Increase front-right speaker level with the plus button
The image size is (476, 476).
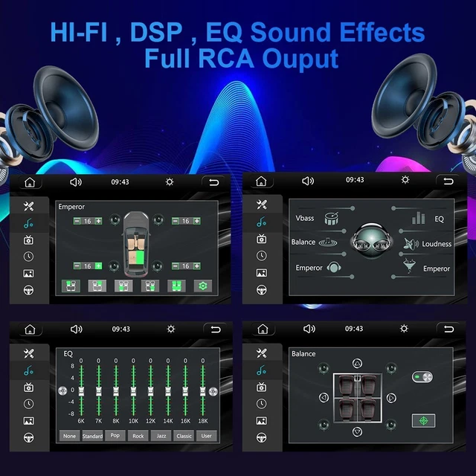pos(196,221)
